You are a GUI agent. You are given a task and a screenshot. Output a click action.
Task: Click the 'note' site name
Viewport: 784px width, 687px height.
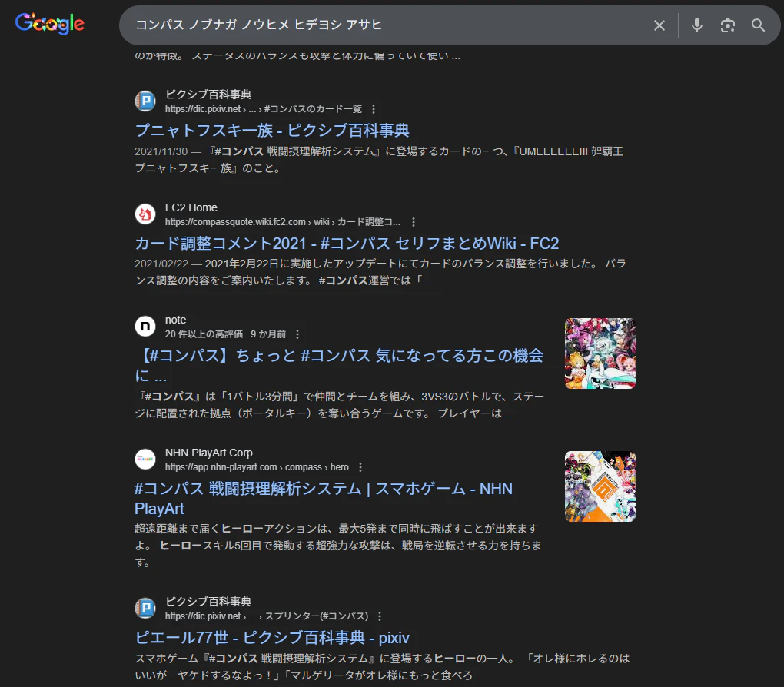(175, 320)
